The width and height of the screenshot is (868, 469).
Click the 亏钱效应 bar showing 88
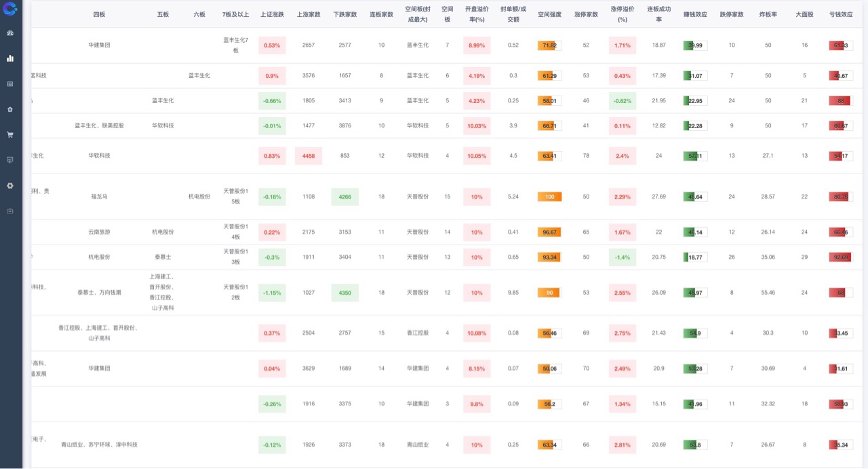pos(841,101)
